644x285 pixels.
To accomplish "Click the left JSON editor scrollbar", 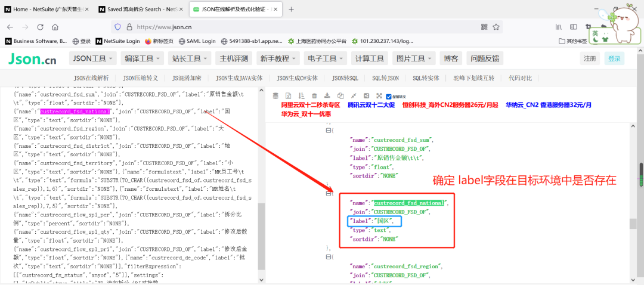I will [x=261, y=236].
